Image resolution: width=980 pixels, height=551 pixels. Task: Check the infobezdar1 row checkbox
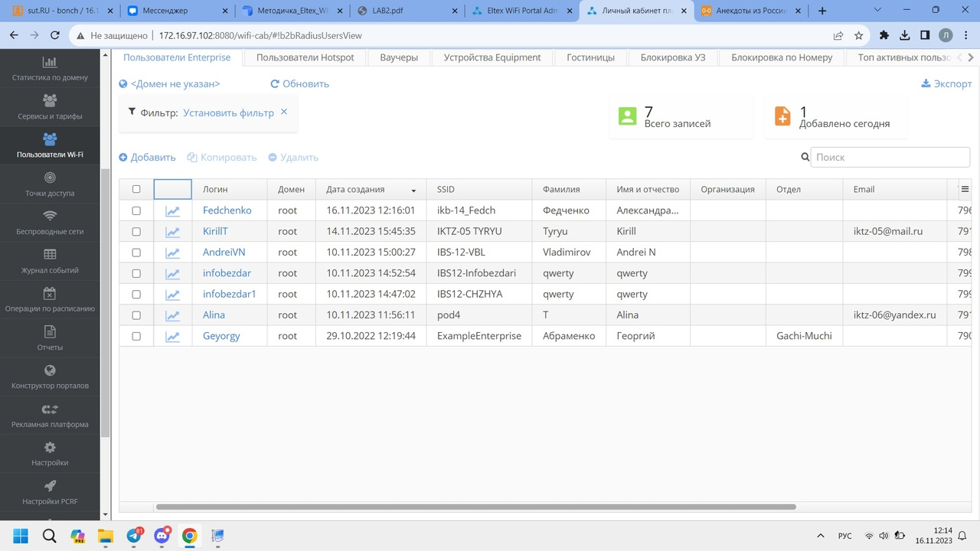pyautogui.click(x=136, y=294)
